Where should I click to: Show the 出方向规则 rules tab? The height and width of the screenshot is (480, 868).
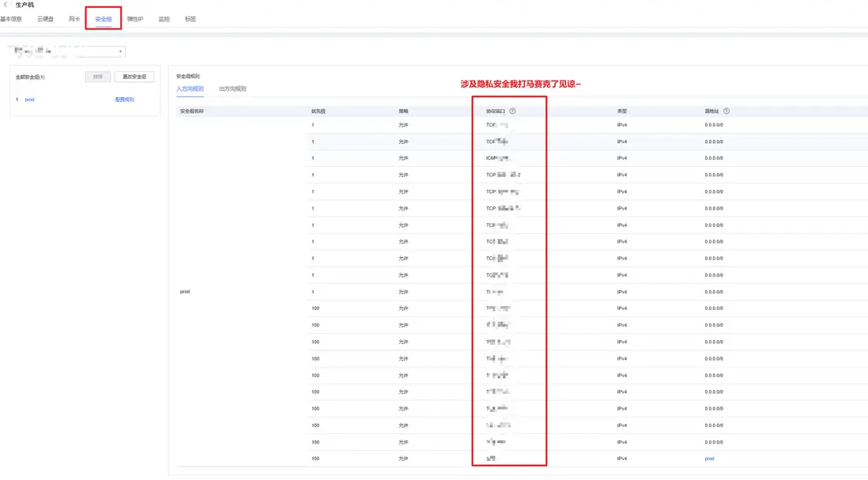pyautogui.click(x=232, y=89)
